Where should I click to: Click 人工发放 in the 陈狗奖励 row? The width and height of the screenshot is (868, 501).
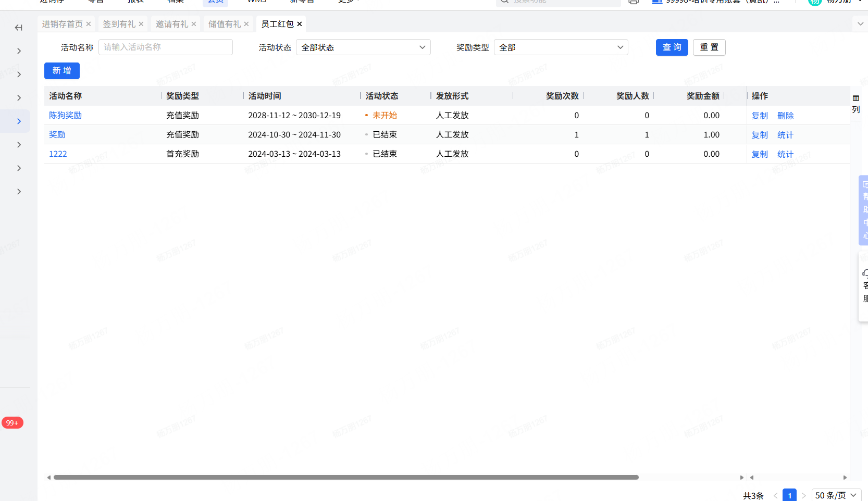coord(452,116)
